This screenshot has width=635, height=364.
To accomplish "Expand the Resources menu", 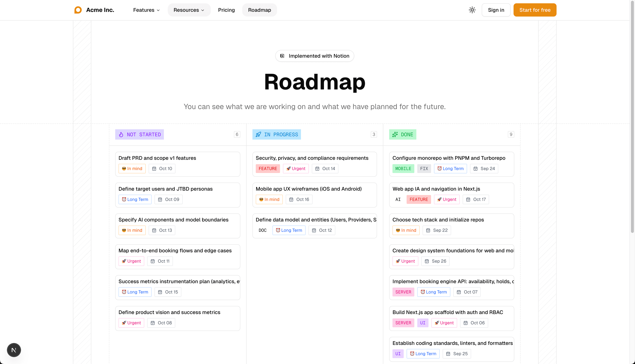I will point(189,10).
